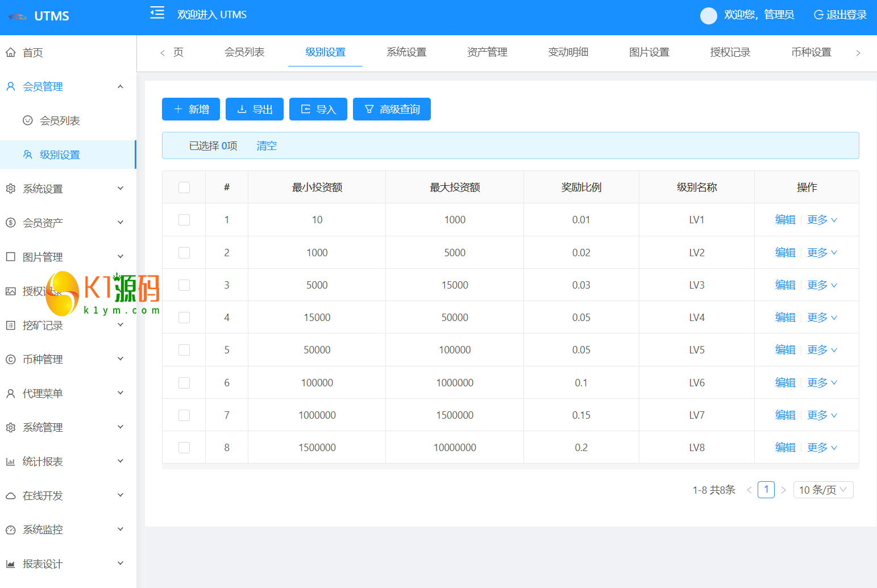The width and height of the screenshot is (877, 588).
Task: Click the dashboard icon for 系统监控
Action: pyautogui.click(x=10, y=529)
